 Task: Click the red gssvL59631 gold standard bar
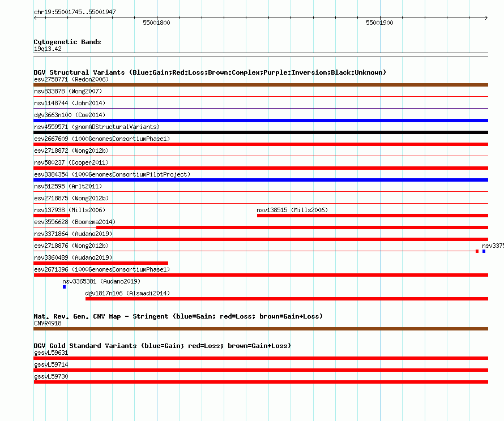click(260, 358)
